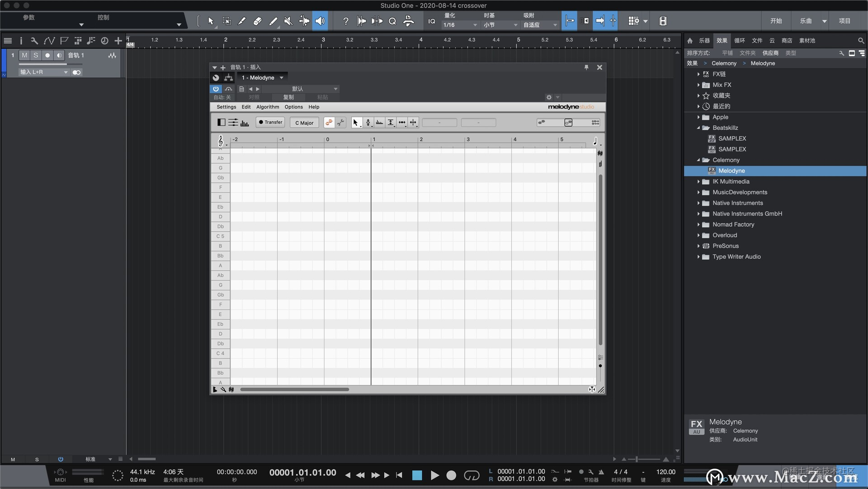868x489 pixels.
Task: Open the search in the browser panel
Action: (861, 40)
